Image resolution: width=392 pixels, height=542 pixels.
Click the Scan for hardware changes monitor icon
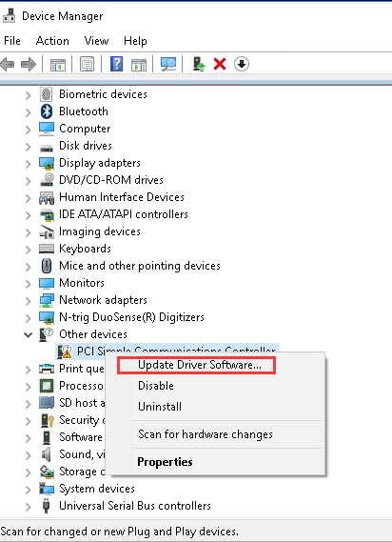point(168,64)
